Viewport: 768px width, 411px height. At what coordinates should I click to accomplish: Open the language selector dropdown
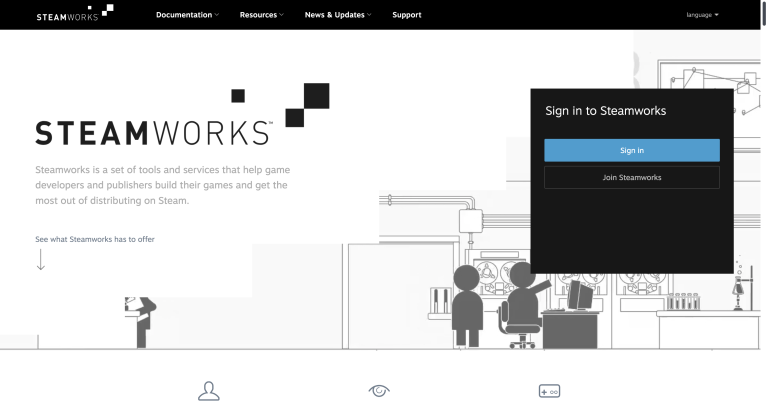702,15
